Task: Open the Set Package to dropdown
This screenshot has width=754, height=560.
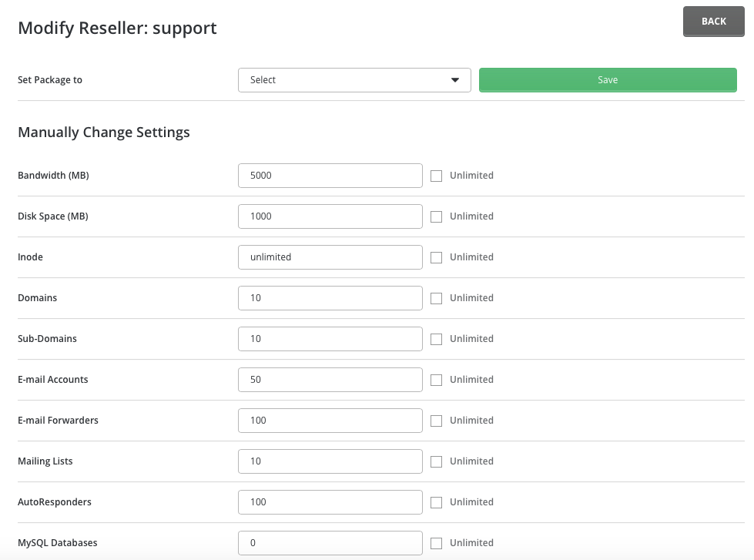Action: click(354, 80)
